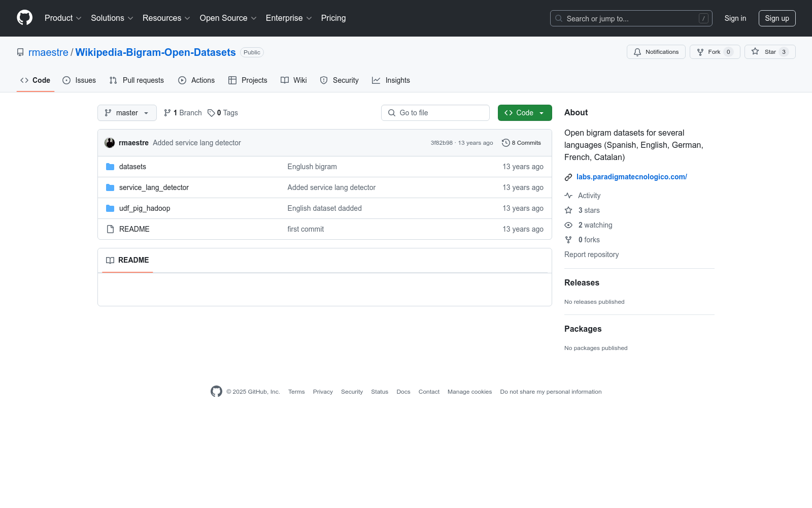Click the Activity pulse icon
The image size is (812, 508).
pyautogui.click(x=568, y=196)
